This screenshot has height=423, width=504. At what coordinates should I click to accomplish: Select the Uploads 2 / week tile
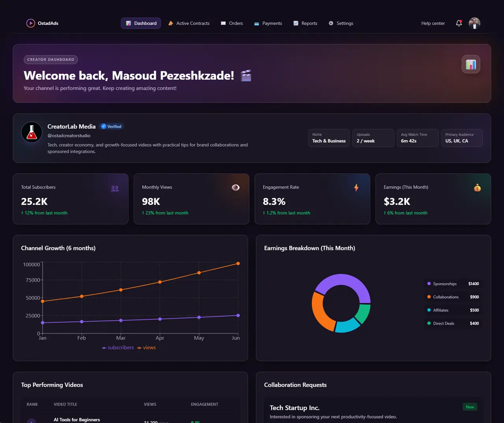coord(373,138)
